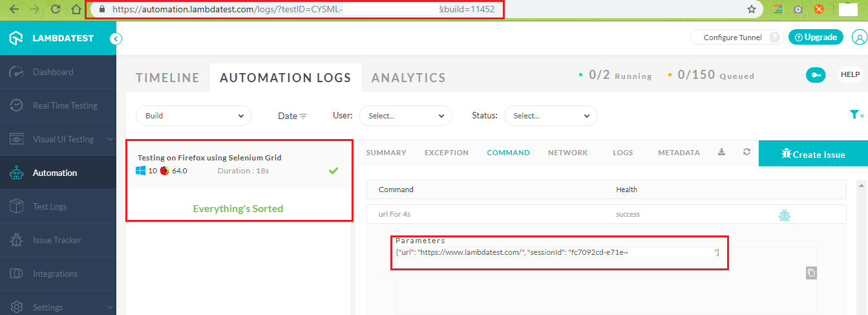Click the refresh icon beside Metadata
This screenshot has width=868, height=315.
[x=746, y=153]
